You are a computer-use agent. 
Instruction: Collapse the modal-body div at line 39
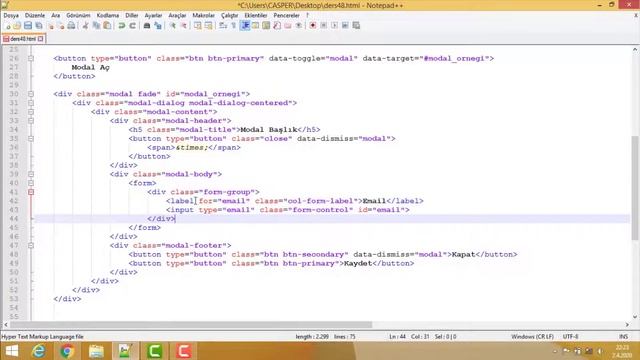tap(31, 174)
